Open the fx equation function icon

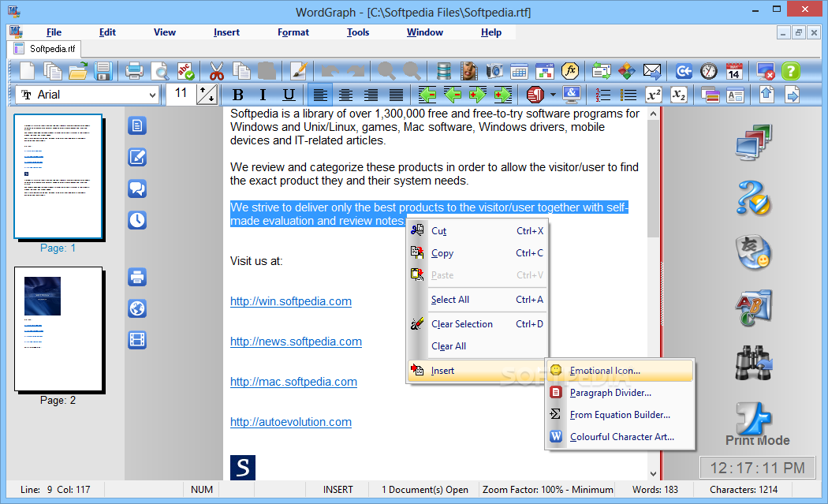[x=570, y=71]
